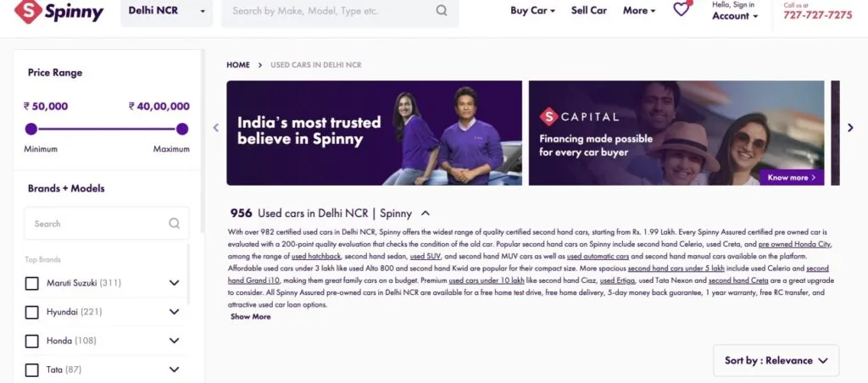Open second hand cars under 5 lakh link

(676, 269)
